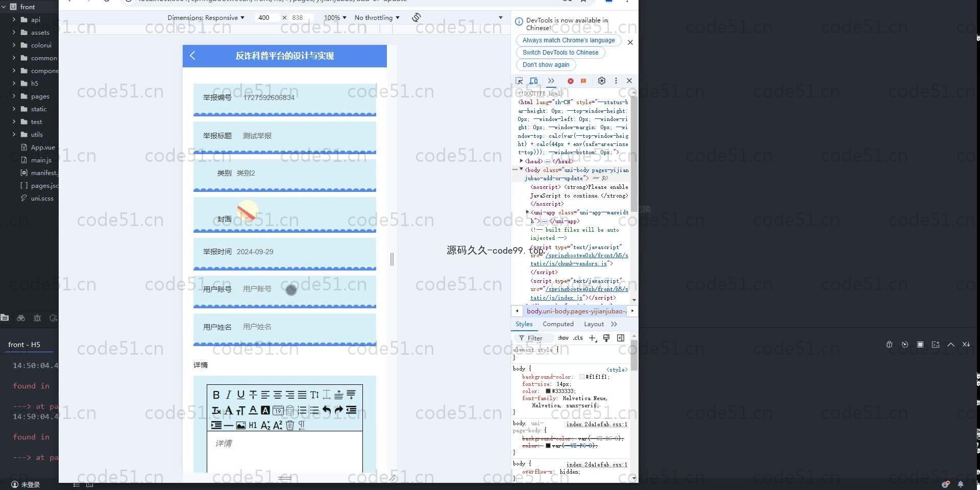Expand the api folder
The width and height of the screenshot is (980, 490).
(14, 19)
